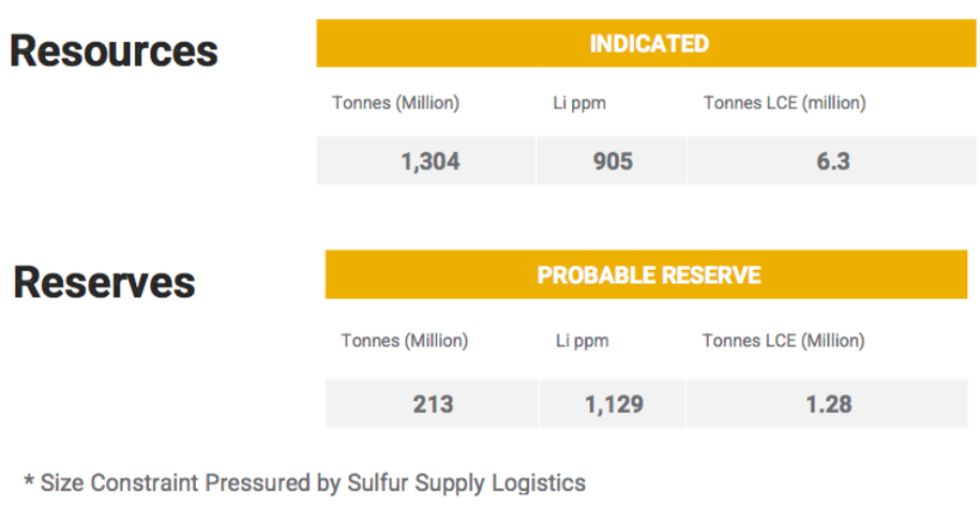Select the INDICATED header bar

click(646, 43)
